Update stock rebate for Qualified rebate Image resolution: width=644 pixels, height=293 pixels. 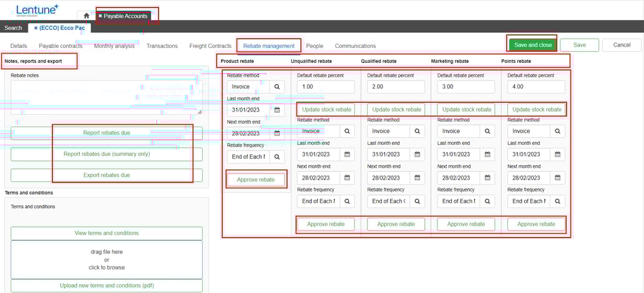click(x=396, y=110)
